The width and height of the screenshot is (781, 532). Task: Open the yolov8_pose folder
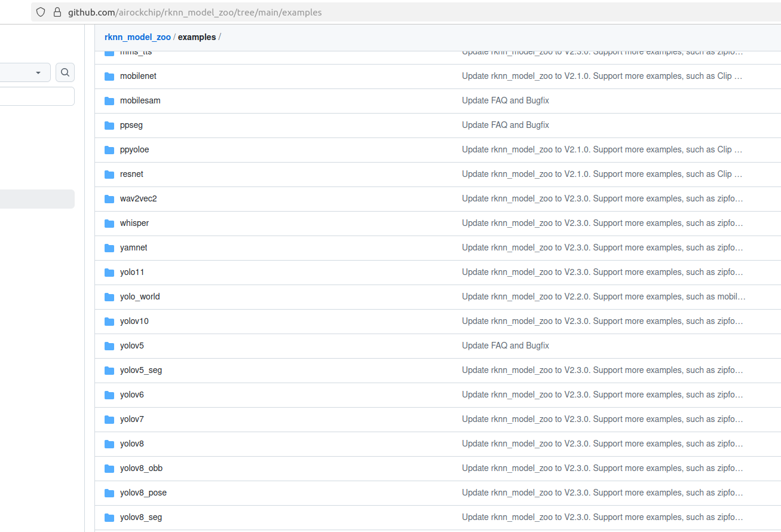point(143,493)
